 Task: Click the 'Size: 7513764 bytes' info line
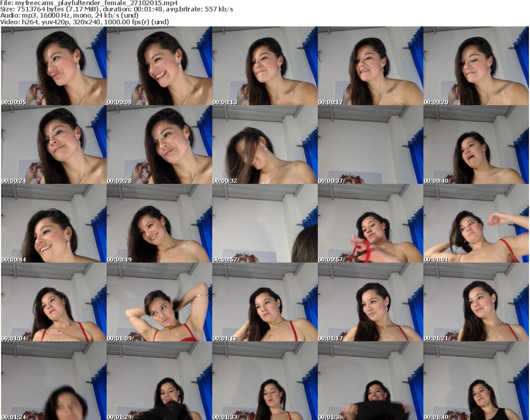point(116,9)
